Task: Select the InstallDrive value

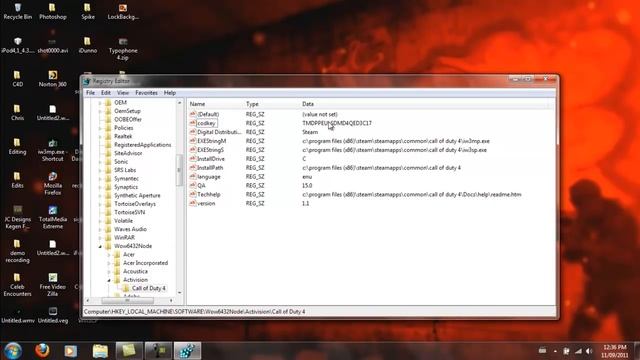Action: 211,159
